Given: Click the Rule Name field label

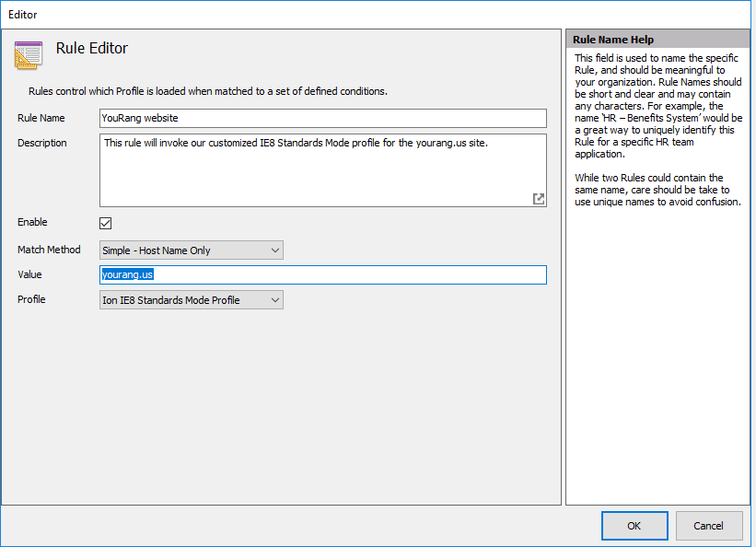Looking at the screenshot, I should 41,119.
